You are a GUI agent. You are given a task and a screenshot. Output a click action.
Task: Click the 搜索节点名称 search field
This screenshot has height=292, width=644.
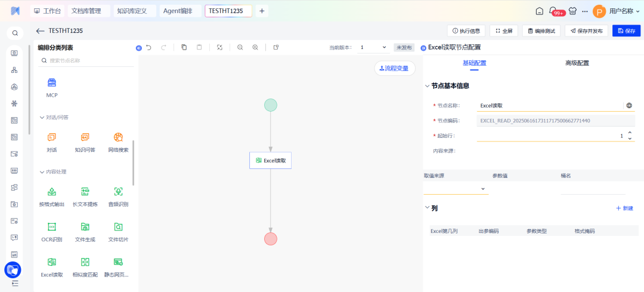86,60
